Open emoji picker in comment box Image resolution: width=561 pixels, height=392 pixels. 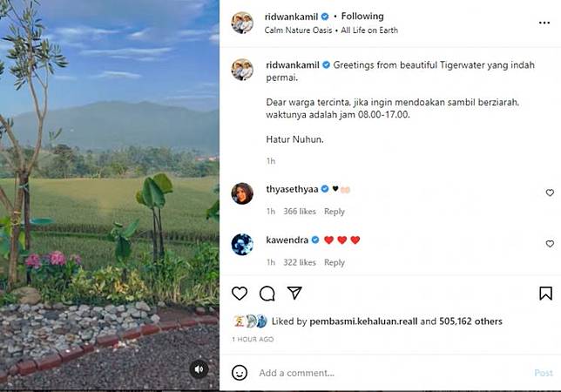click(240, 373)
